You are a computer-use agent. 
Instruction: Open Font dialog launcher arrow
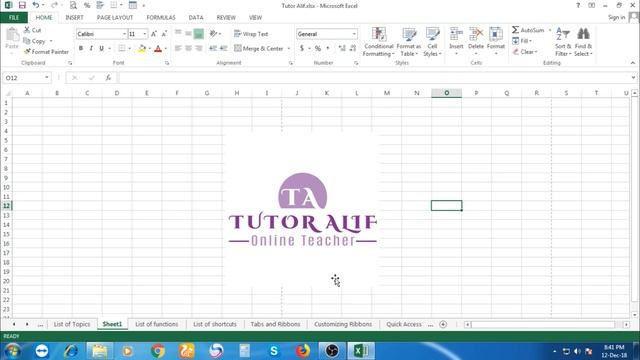[167, 63]
